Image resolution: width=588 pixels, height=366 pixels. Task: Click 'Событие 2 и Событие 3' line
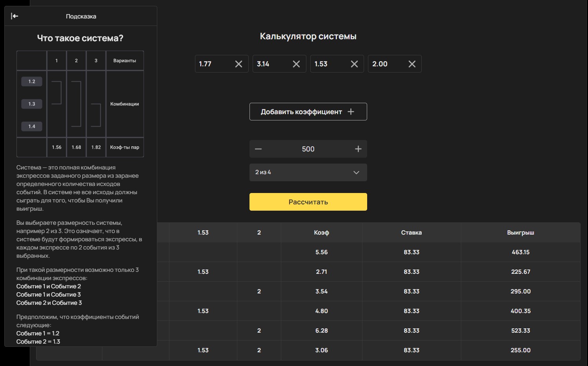(x=49, y=303)
